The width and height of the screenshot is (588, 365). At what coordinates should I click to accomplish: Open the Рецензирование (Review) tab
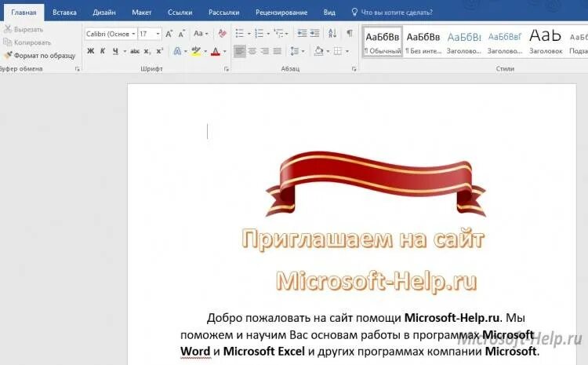click(281, 13)
